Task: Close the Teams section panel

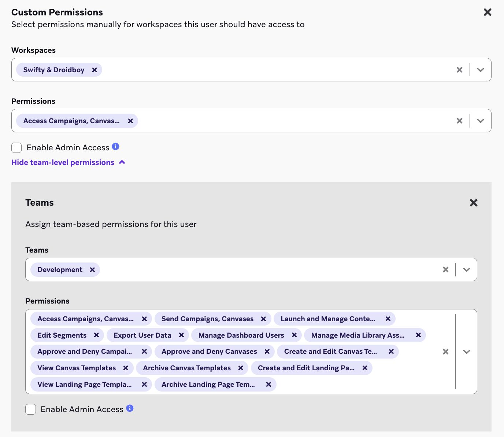Action: pos(474,203)
